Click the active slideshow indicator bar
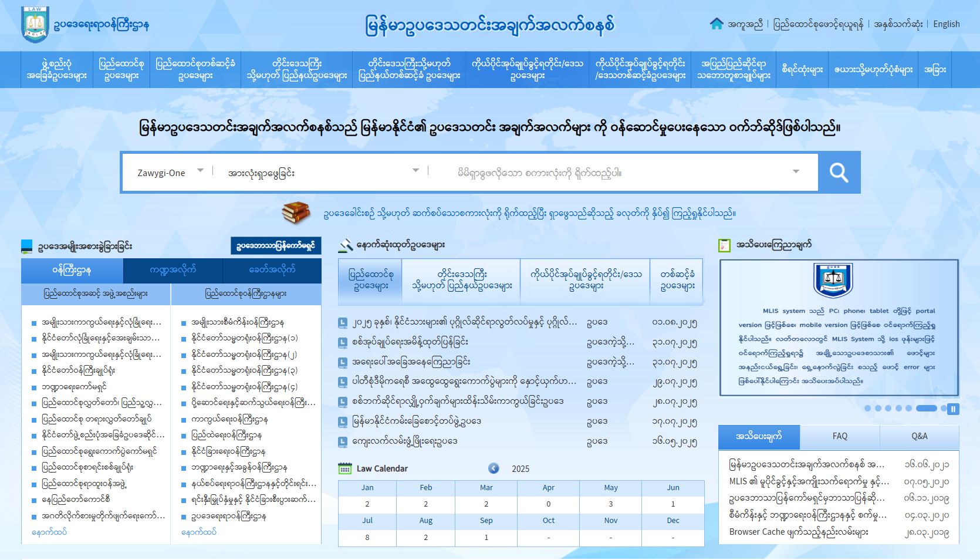 click(926, 409)
